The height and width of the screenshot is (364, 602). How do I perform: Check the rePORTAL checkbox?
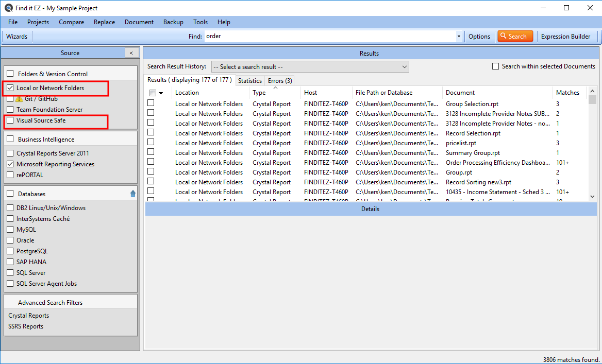pyautogui.click(x=10, y=175)
